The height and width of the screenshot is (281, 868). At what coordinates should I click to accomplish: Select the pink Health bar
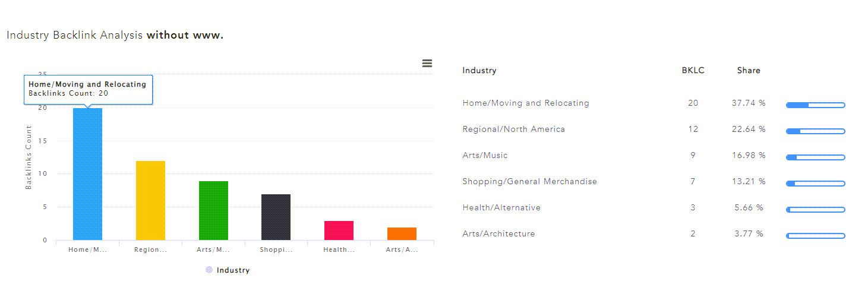click(x=339, y=231)
